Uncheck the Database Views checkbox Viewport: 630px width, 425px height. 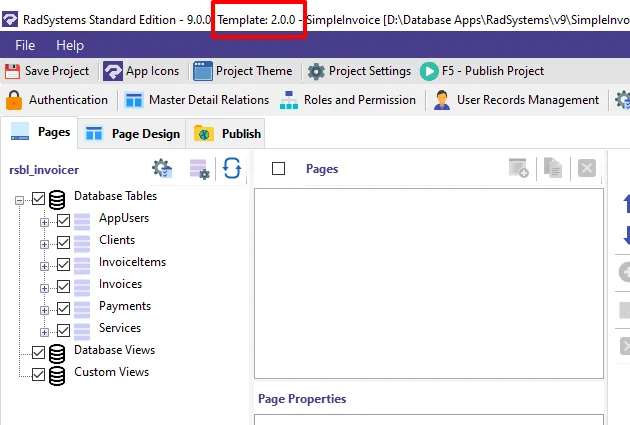point(39,352)
